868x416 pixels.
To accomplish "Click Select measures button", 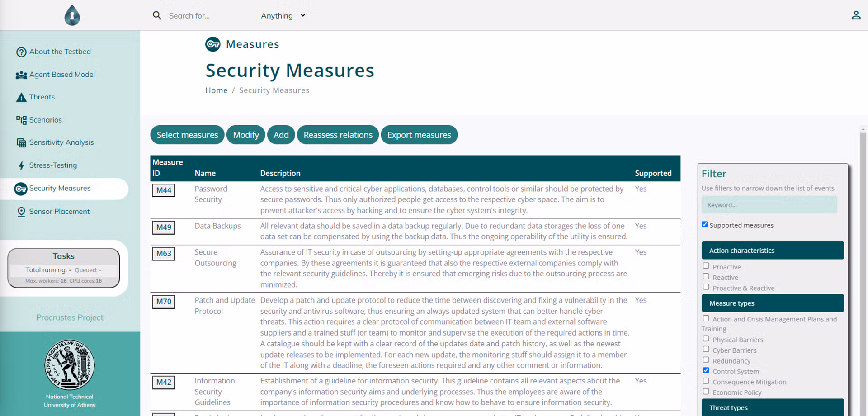I will pos(187,135).
